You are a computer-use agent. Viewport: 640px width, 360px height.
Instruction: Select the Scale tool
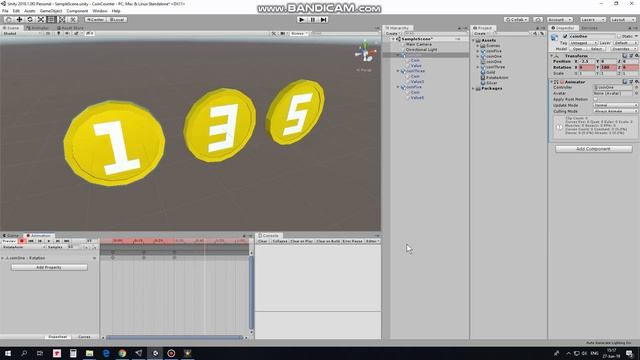[x=41, y=19]
